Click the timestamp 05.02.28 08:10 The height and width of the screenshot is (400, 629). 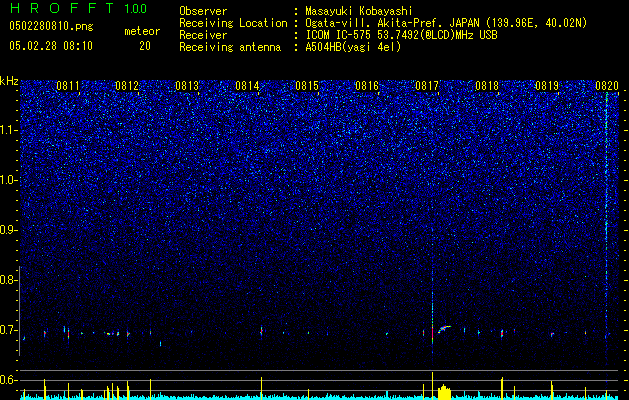click(x=51, y=46)
